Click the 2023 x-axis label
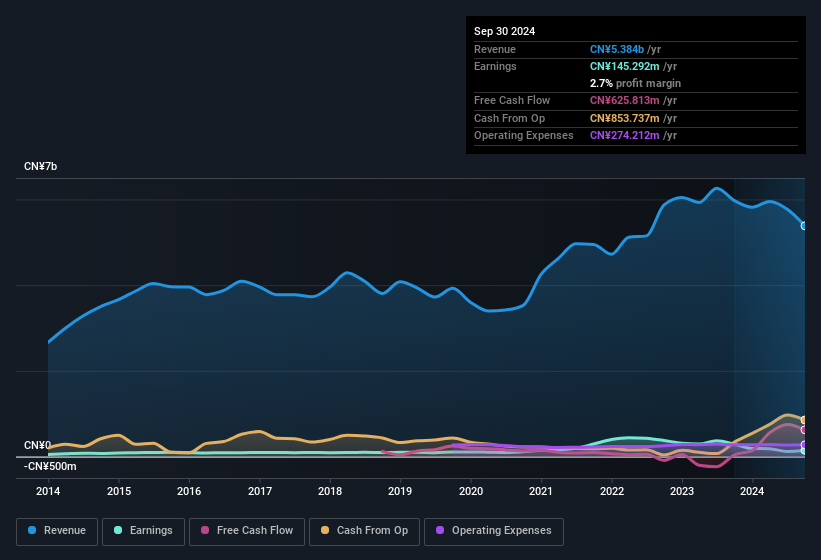 point(682,491)
